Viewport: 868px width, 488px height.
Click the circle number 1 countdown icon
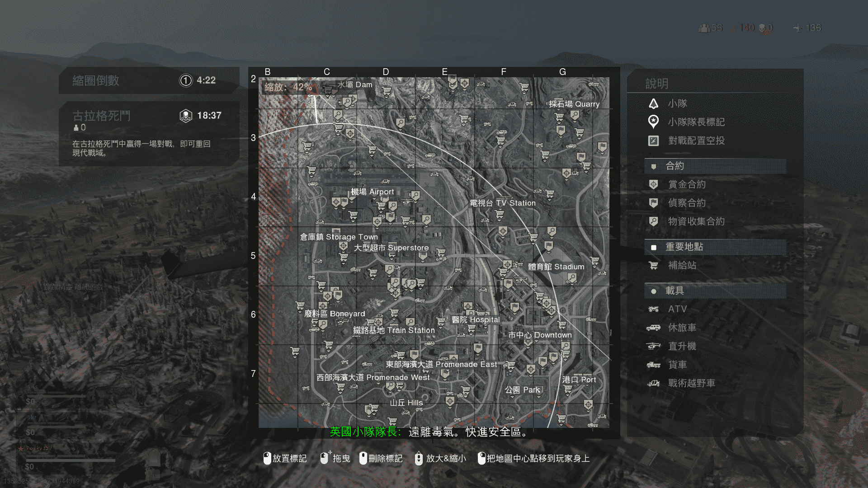point(185,80)
